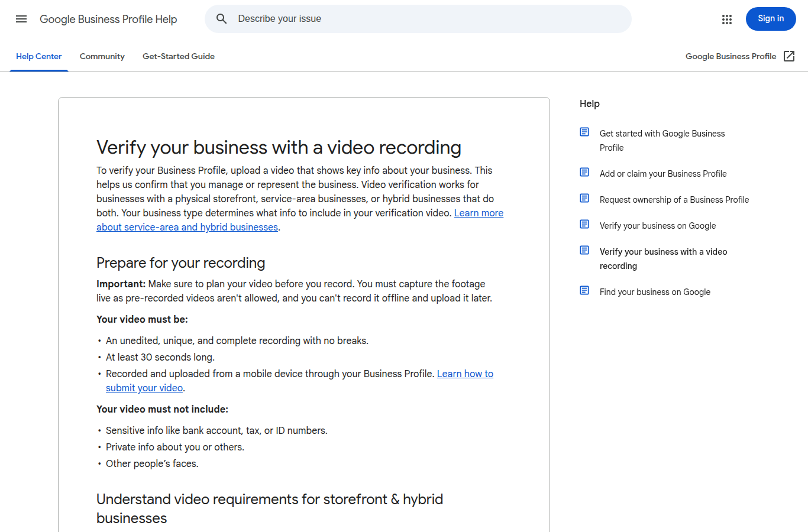Viewport: 808px width, 532px height.
Task: Click the Describe your issue search field
Action: click(418, 19)
